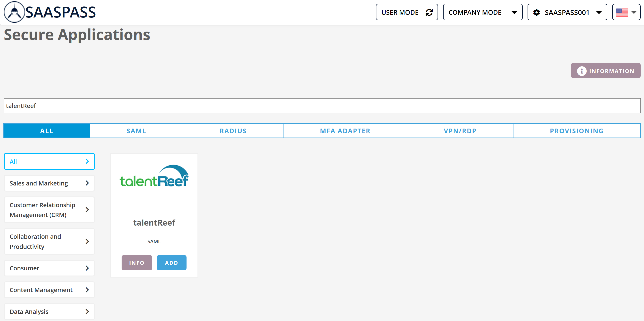Click the SAASPASS logo icon
The width and height of the screenshot is (644, 321).
pyautogui.click(x=14, y=12)
